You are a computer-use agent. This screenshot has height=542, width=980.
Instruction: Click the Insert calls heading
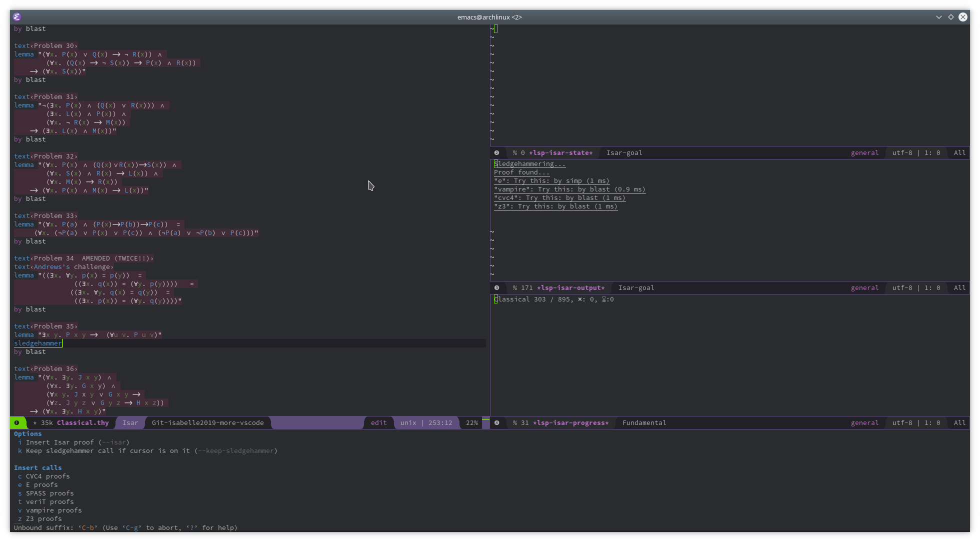click(x=38, y=468)
